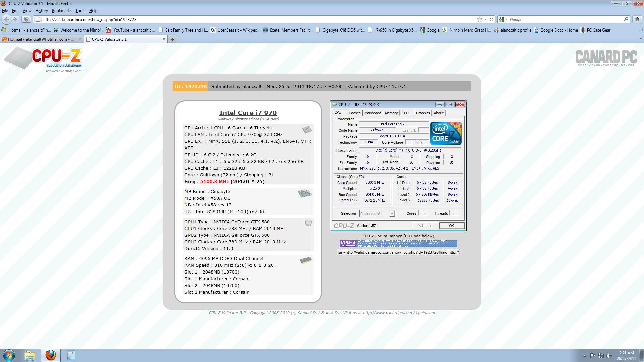Image resolution: width=644 pixels, height=362 pixels.
Task: Open the Google Docs - Home bookmark
Action: 555,30
